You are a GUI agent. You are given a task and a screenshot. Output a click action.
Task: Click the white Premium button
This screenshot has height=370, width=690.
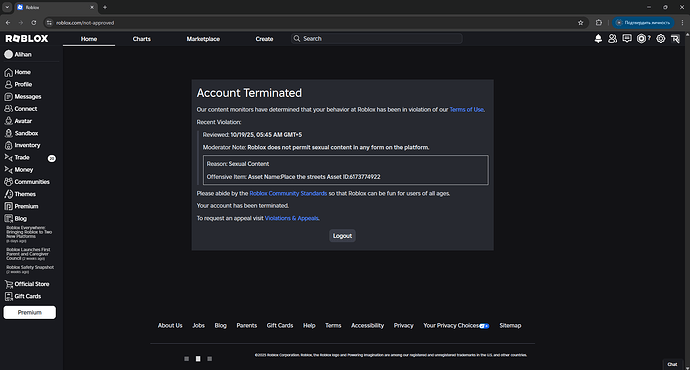pyautogui.click(x=29, y=312)
